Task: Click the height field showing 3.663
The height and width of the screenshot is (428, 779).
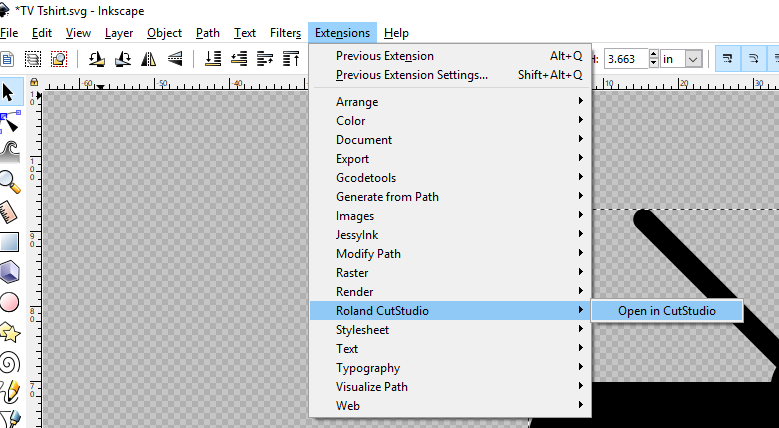Action: [627, 59]
